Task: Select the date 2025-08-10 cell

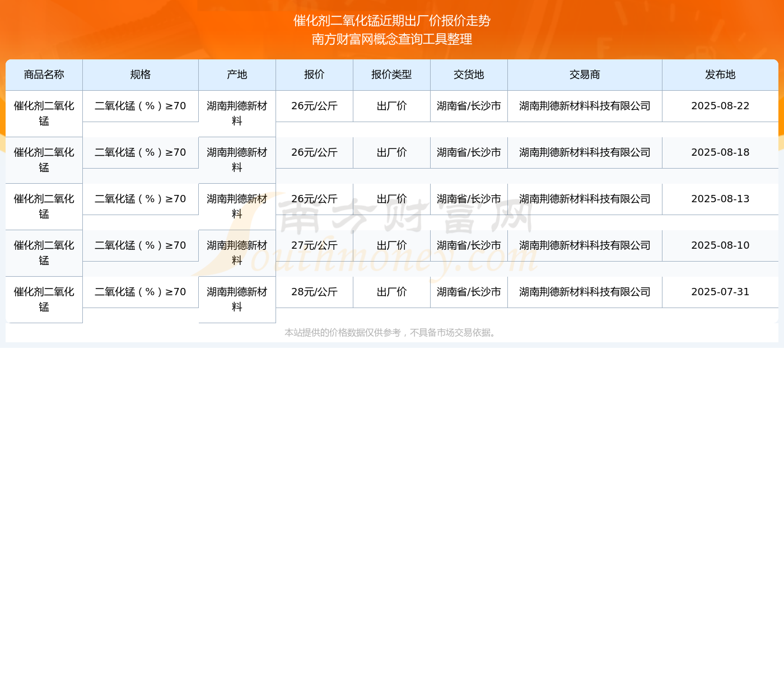Action: click(720, 245)
